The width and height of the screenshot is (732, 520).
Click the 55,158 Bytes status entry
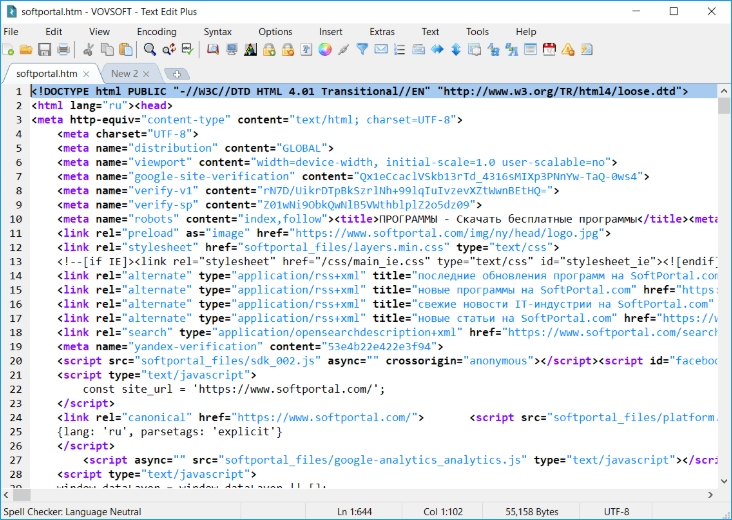531,512
